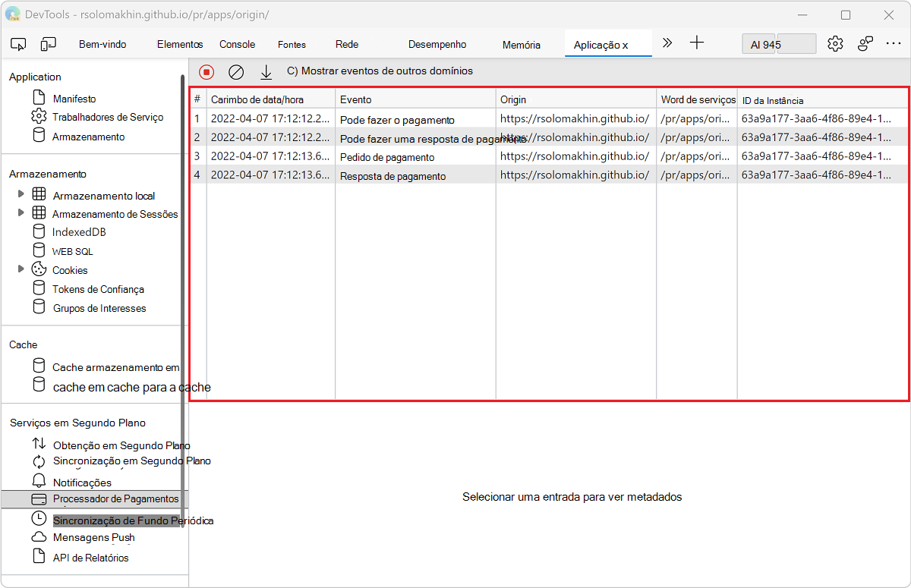Add a new panel with the plus button
911x588 pixels.
pos(697,43)
